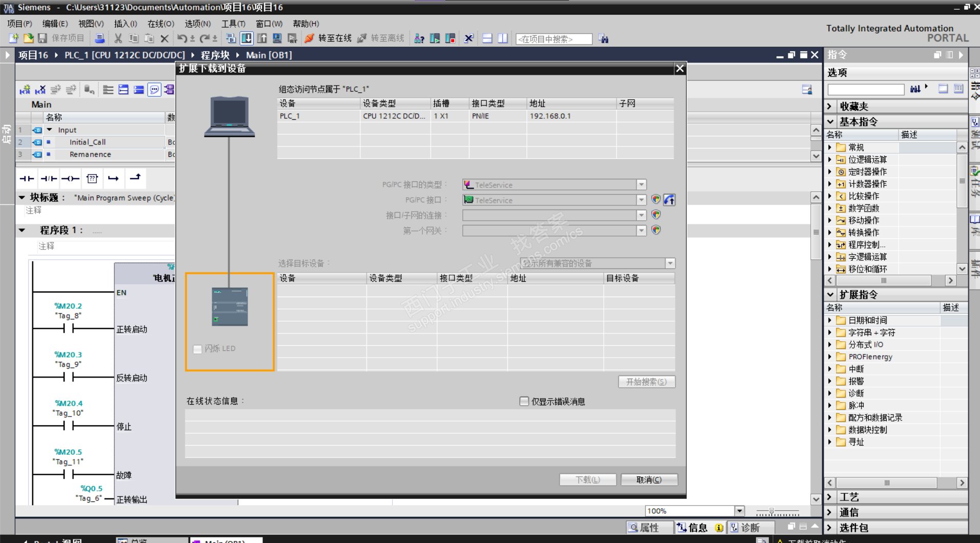Split the editor space horizontally

pos(487,38)
